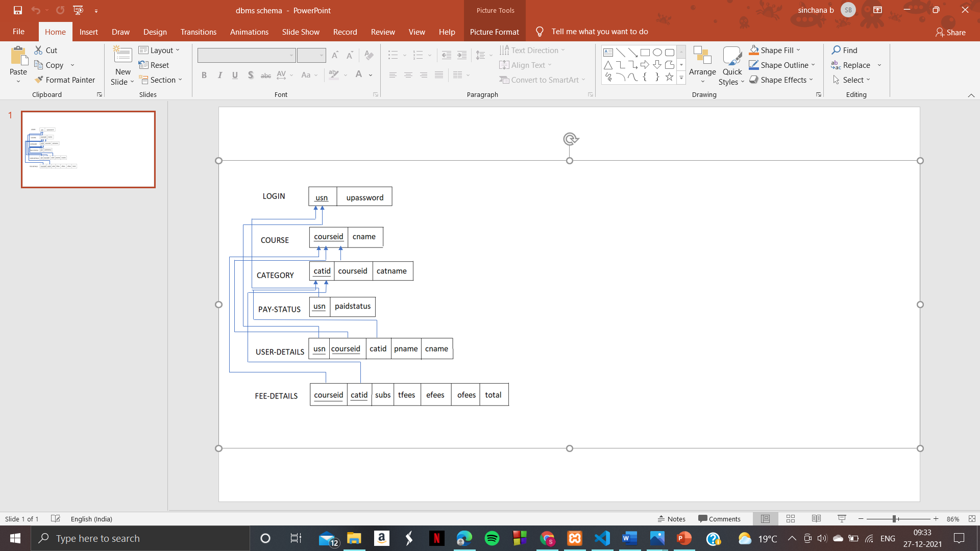Toggle the Notes pane
980x551 pixels.
672,519
